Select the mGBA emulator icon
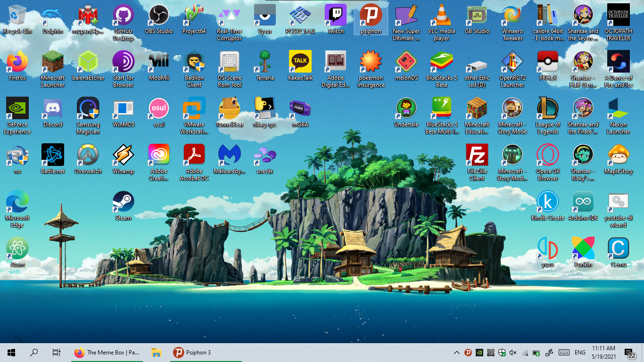The height and width of the screenshot is (362, 644). 300,113
